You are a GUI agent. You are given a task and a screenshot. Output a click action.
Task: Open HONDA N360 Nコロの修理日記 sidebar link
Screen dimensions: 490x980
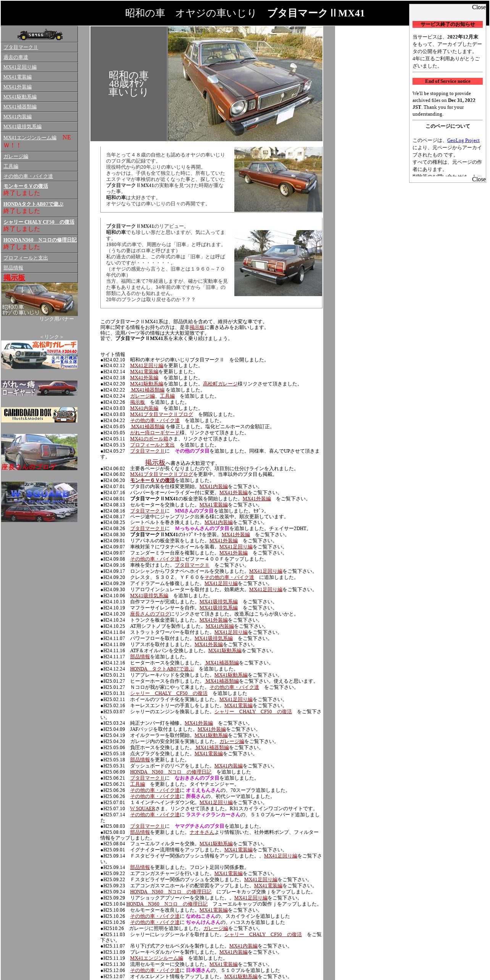click(x=40, y=240)
